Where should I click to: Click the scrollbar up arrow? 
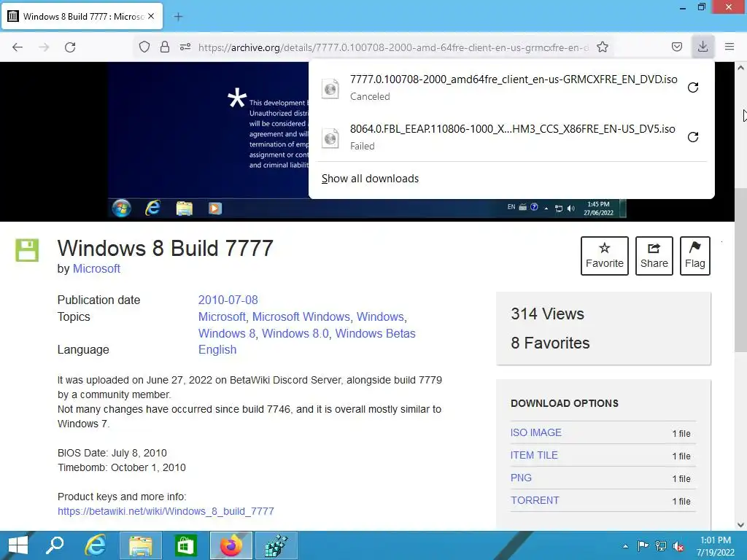point(740,68)
